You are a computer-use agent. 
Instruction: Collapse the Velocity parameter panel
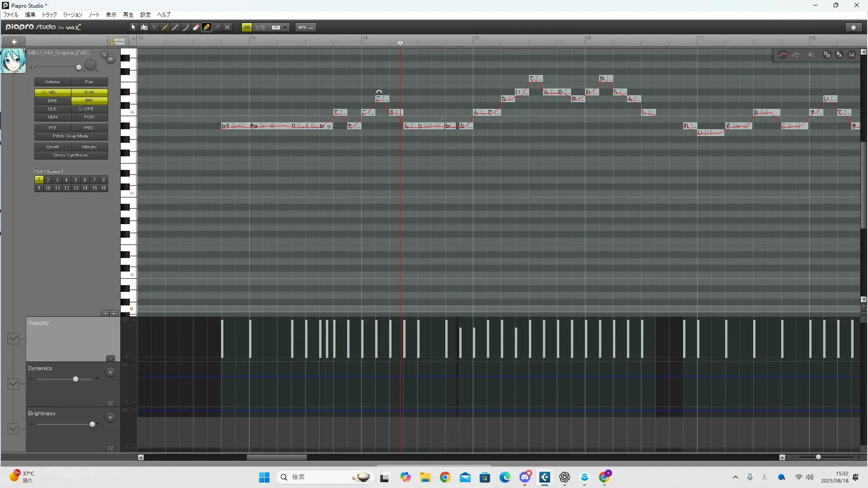pos(110,358)
